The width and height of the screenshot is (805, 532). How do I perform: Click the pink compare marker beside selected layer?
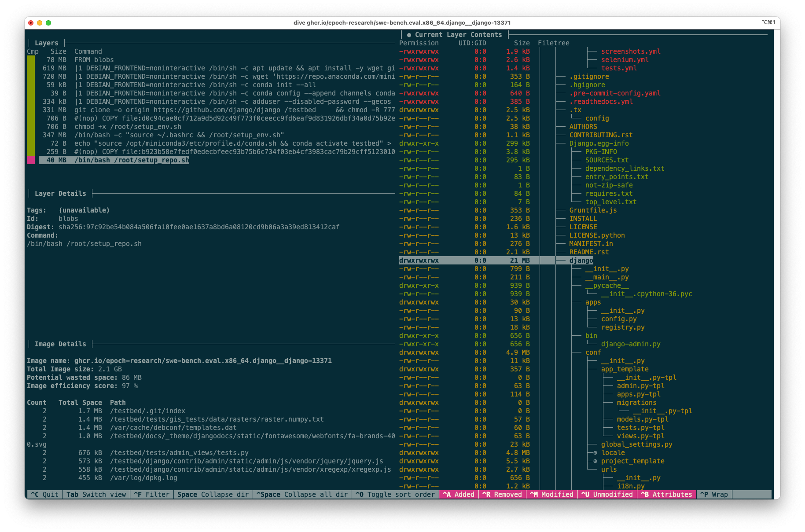click(31, 160)
